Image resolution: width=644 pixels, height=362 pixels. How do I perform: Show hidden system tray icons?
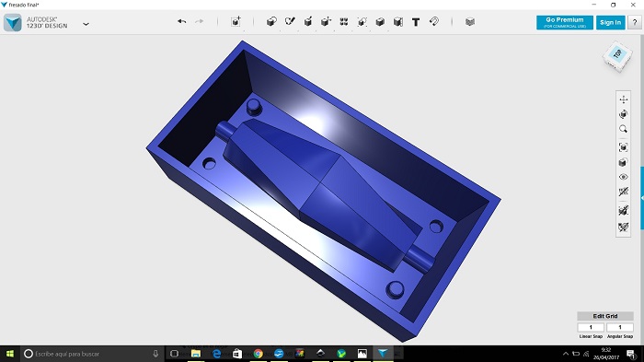click(566, 354)
